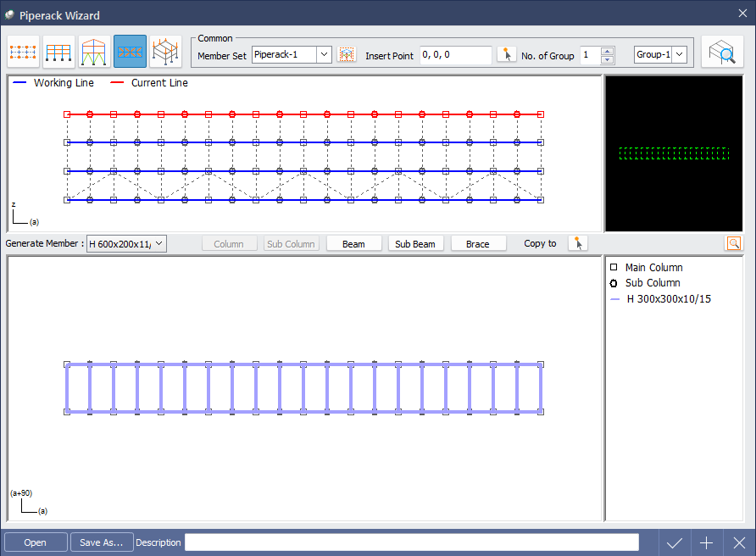Increase the No. of Group value
756x556 pixels.
click(607, 51)
